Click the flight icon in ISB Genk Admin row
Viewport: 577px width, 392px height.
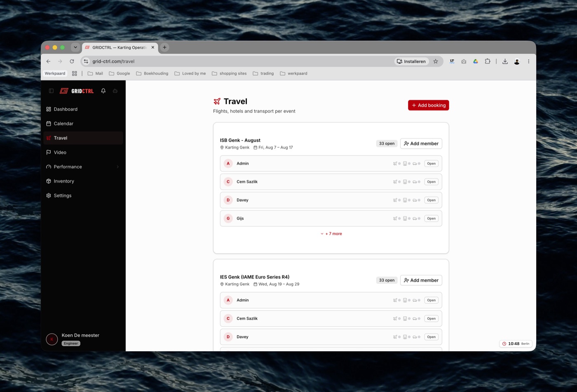(x=395, y=163)
